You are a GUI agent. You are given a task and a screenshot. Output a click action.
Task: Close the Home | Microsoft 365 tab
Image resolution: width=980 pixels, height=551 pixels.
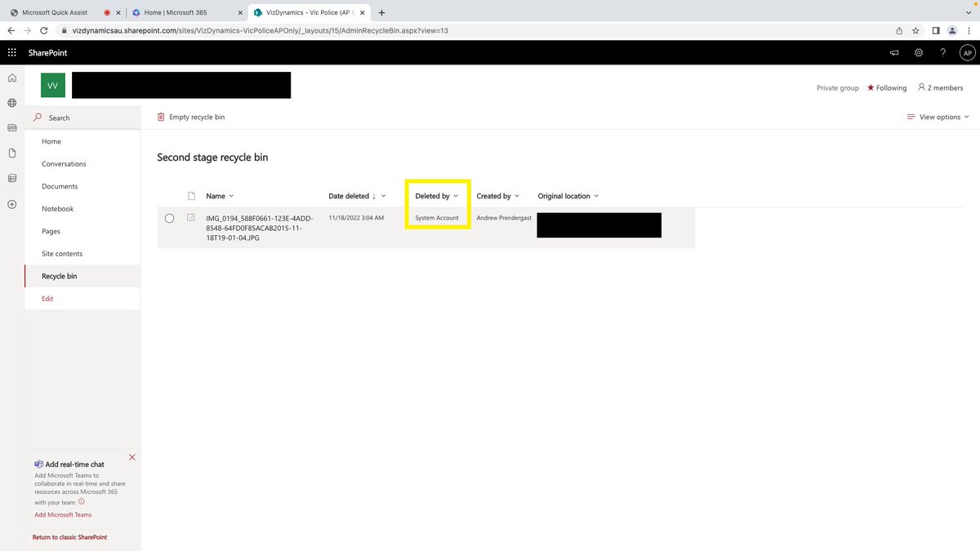[240, 13]
